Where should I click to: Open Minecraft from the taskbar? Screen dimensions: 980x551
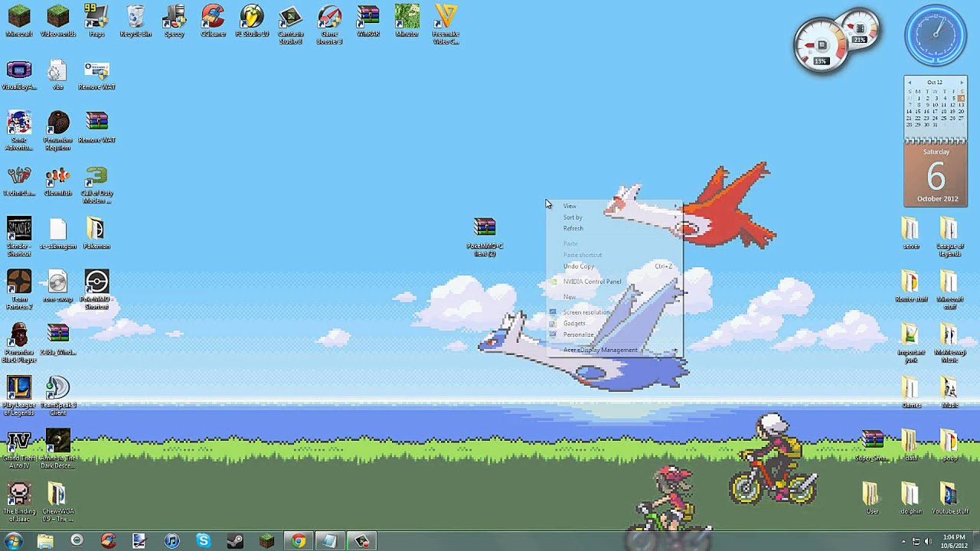click(266, 541)
